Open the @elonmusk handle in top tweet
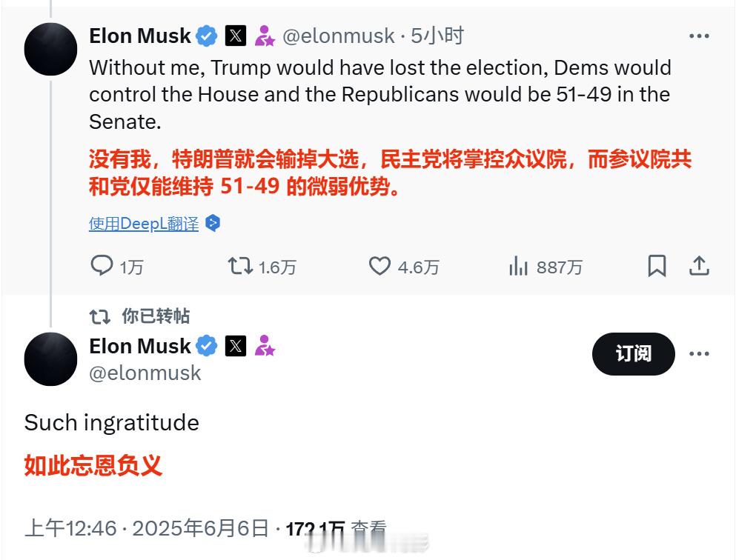 339,36
